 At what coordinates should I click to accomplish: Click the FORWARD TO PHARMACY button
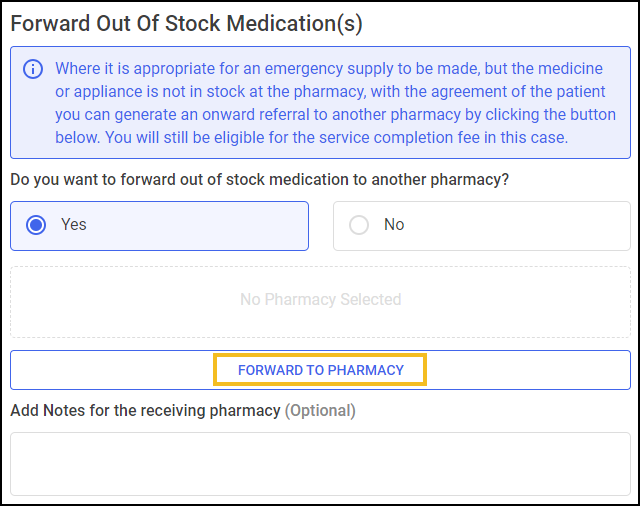[320, 370]
